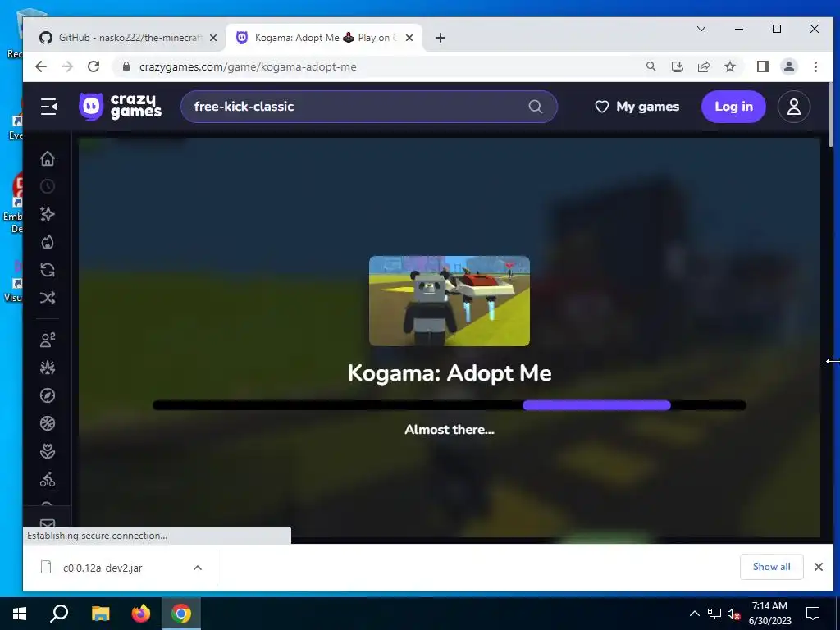Bookmark this page with the star

[x=729, y=66]
